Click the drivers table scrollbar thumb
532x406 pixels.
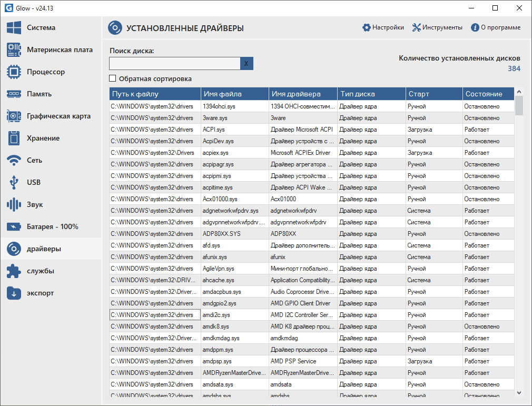coord(519,105)
